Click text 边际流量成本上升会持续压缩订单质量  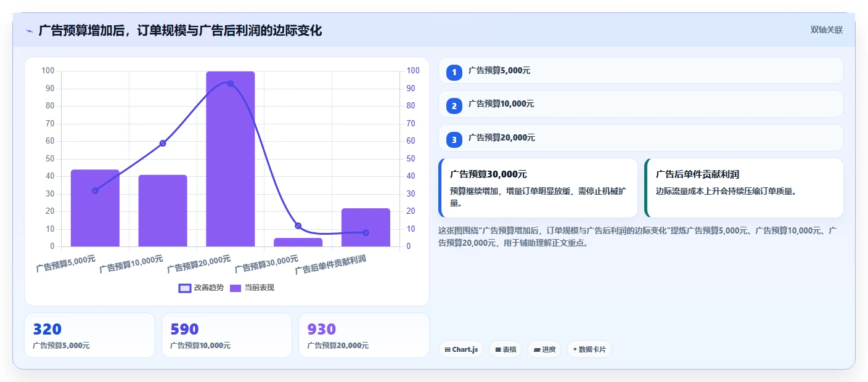[x=727, y=191]
